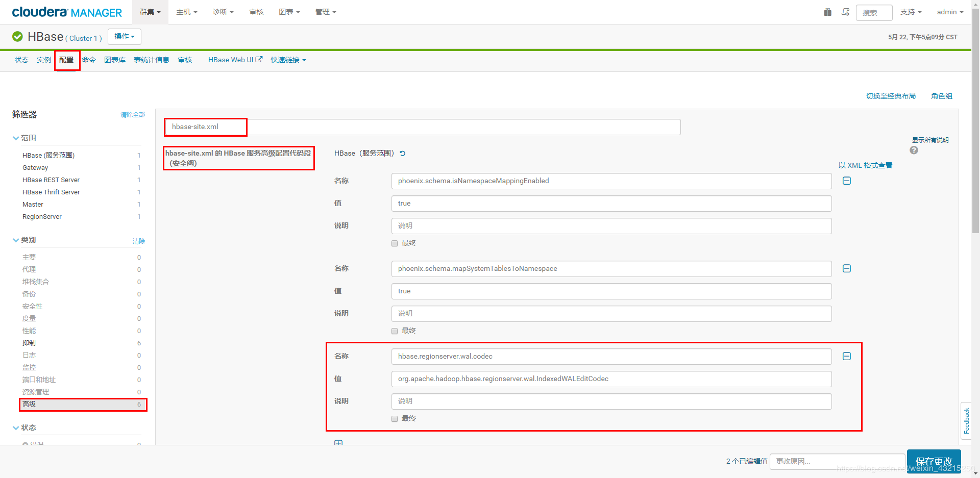Click 说明 field under mapSystemTablesToNamespace
The width and height of the screenshot is (980, 478).
[x=611, y=313]
